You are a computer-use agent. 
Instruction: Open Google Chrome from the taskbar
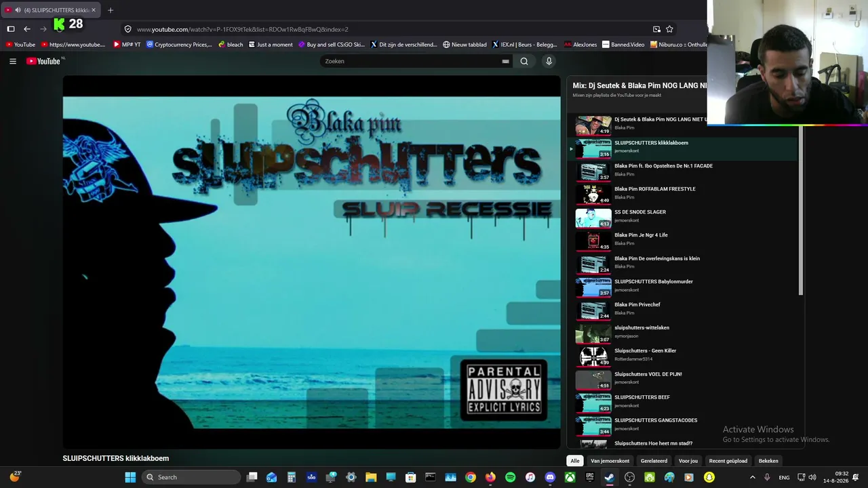(x=471, y=477)
